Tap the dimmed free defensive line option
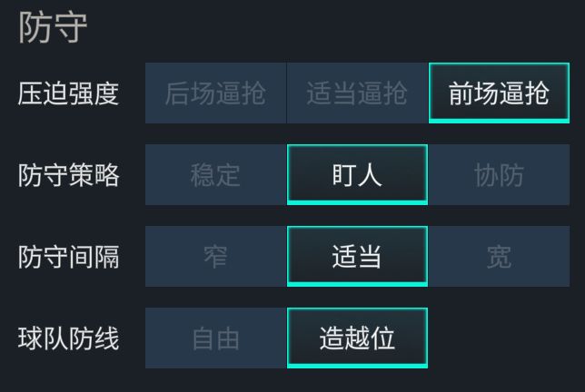The image size is (585, 392). click(215, 338)
